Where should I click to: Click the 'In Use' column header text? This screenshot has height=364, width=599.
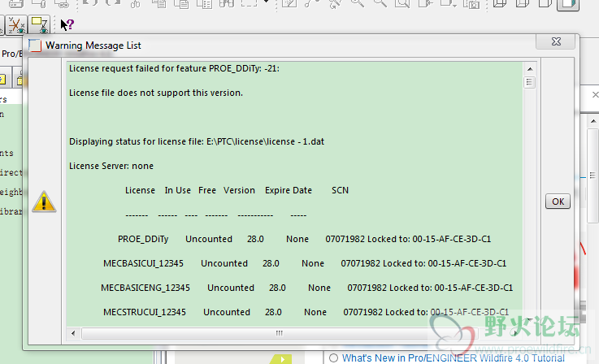[178, 190]
